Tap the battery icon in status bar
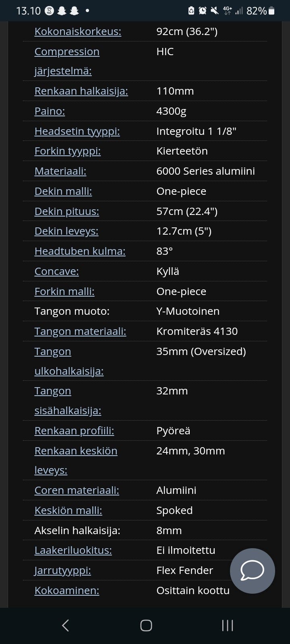Viewport: 290px width, 644px height. click(x=272, y=11)
